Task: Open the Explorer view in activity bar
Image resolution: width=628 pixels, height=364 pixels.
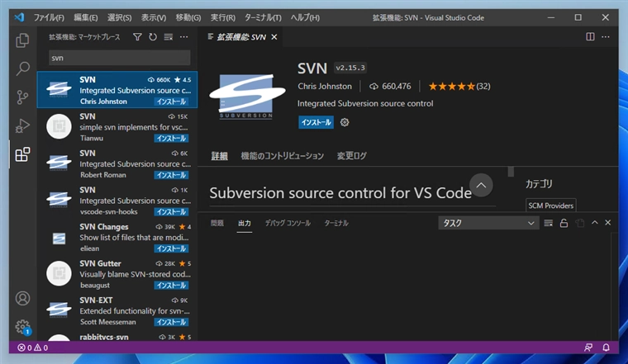Action: 22,40
